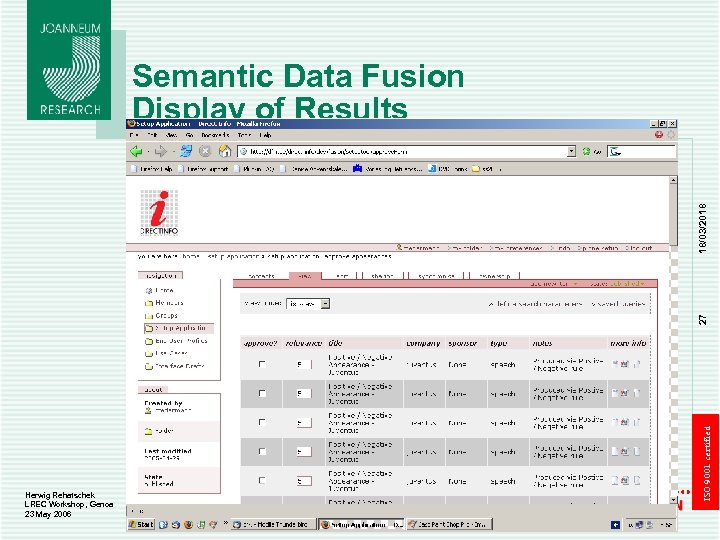Tick approve checkbox in first result row

pos(262,364)
